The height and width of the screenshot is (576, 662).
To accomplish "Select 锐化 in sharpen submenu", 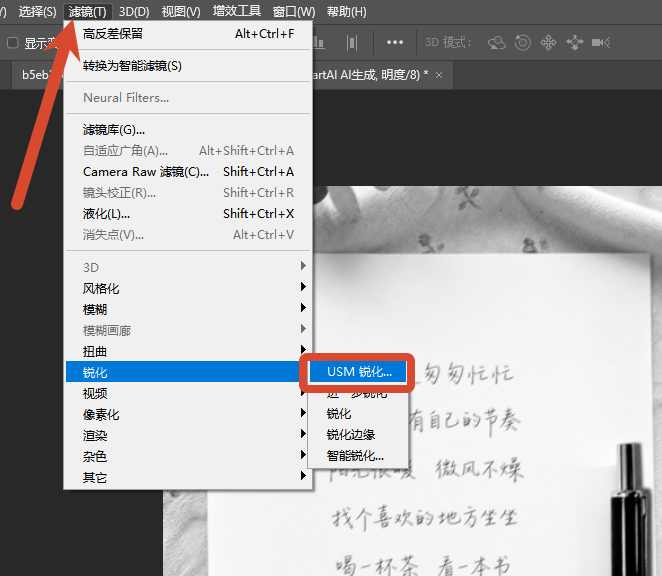I will tap(358, 414).
